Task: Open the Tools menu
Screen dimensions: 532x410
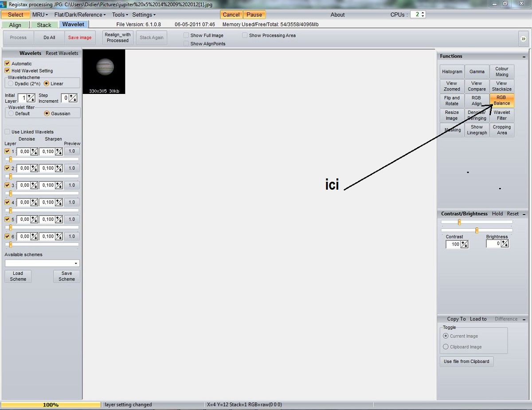Action: (120, 15)
